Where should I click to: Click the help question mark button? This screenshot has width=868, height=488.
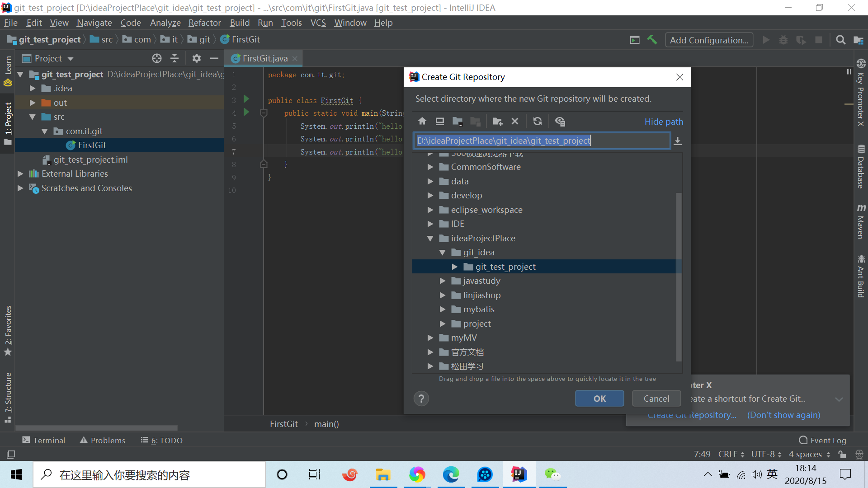pyautogui.click(x=421, y=399)
